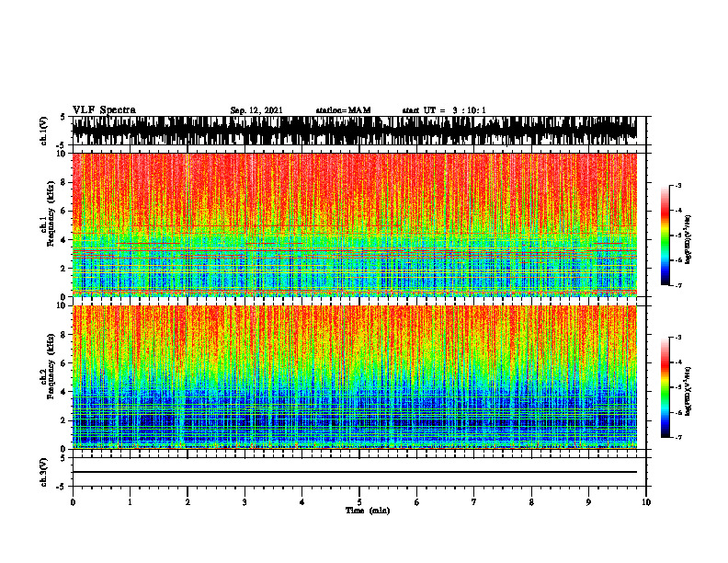Viewport: 728px width, 563px height.
Task: Click the "3" tick on the Time axis
Action: point(245,502)
